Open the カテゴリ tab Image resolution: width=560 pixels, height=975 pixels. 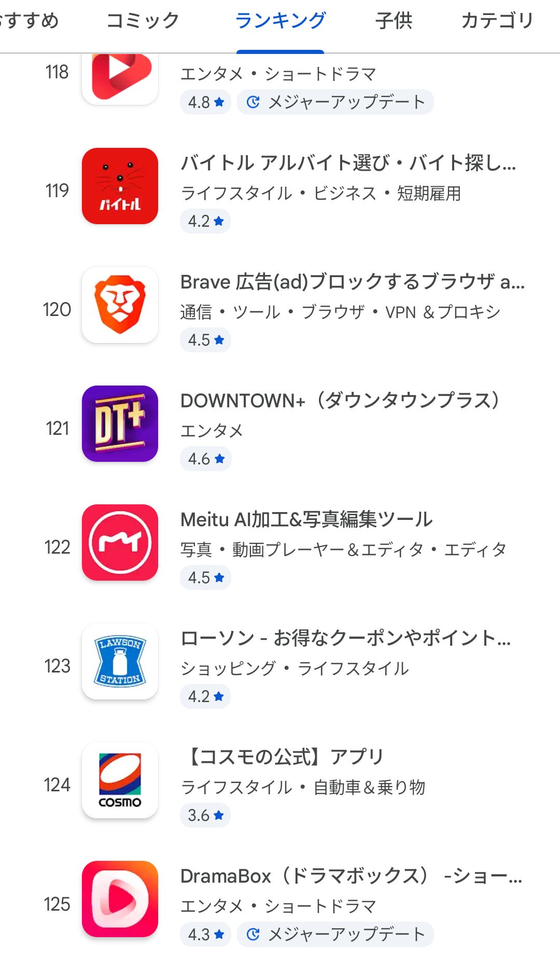pyautogui.click(x=497, y=21)
